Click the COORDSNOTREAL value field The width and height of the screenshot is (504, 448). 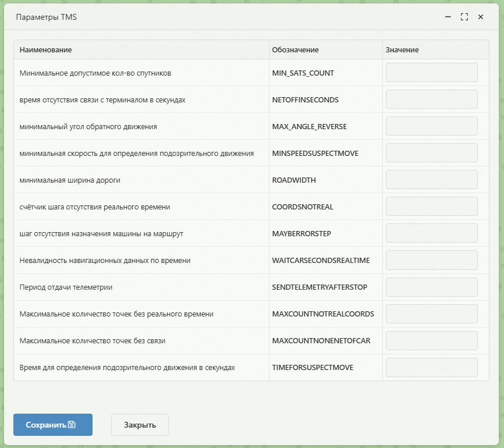pyautogui.click(x=431, y=207)
